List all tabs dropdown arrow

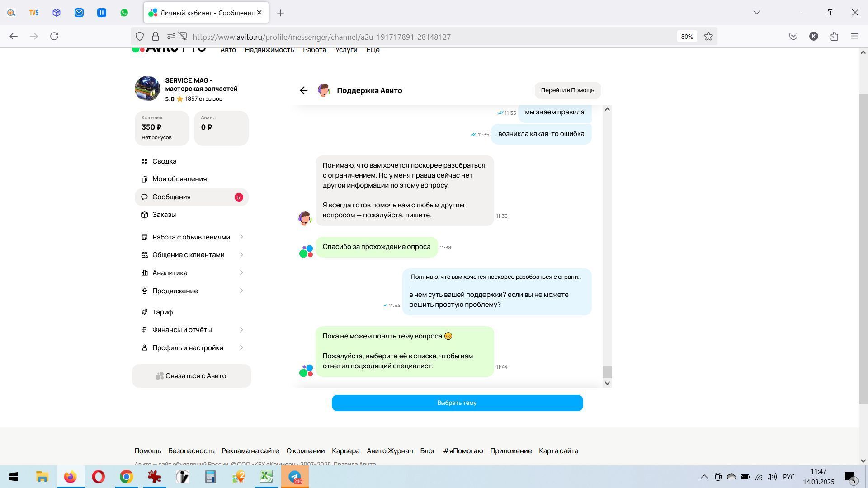click(757, 13)
